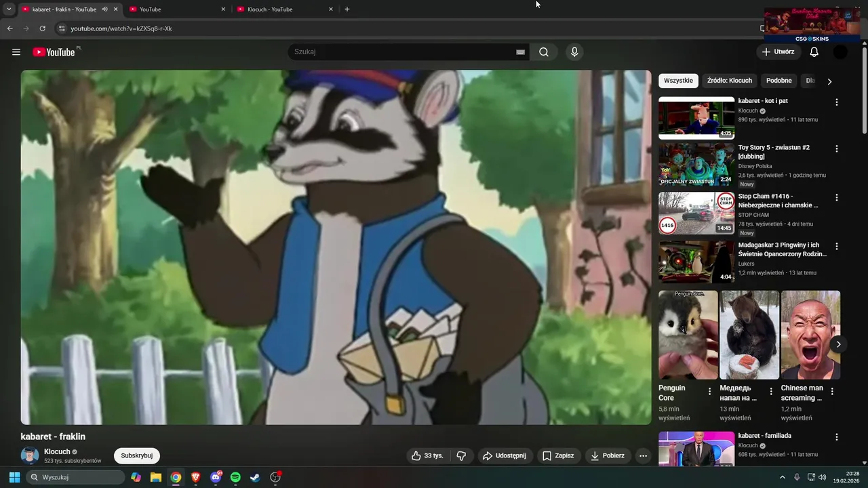
Task: Show more Shorts with the next arrow
Action: (x=838, y=344)
